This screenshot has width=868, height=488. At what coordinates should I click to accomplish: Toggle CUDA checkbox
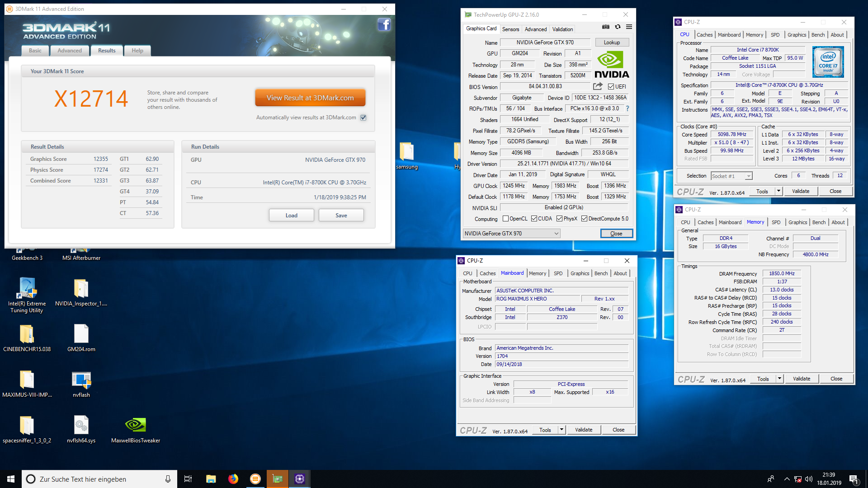click(534, 219)
